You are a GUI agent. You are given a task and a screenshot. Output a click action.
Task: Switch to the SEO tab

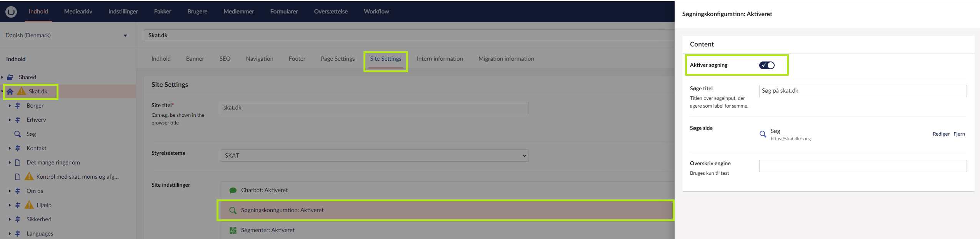point(225,59)
